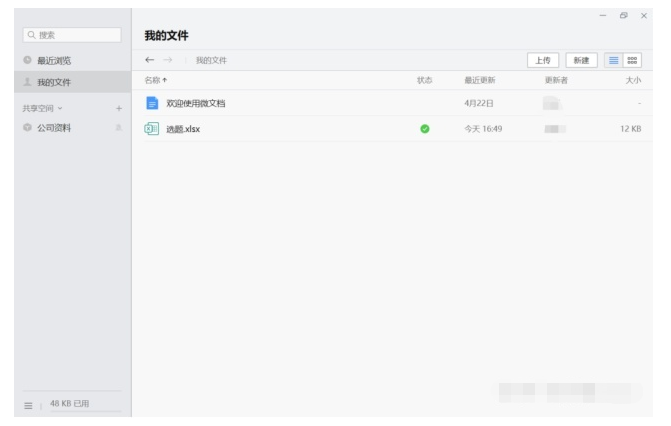Click the plus icon beside 共享空间
Screen dimensions: 671x426
[x=118, y=108]
